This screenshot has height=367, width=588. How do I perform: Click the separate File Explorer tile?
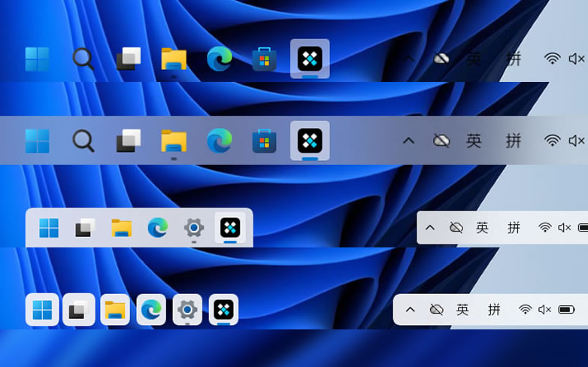point(115,310)
